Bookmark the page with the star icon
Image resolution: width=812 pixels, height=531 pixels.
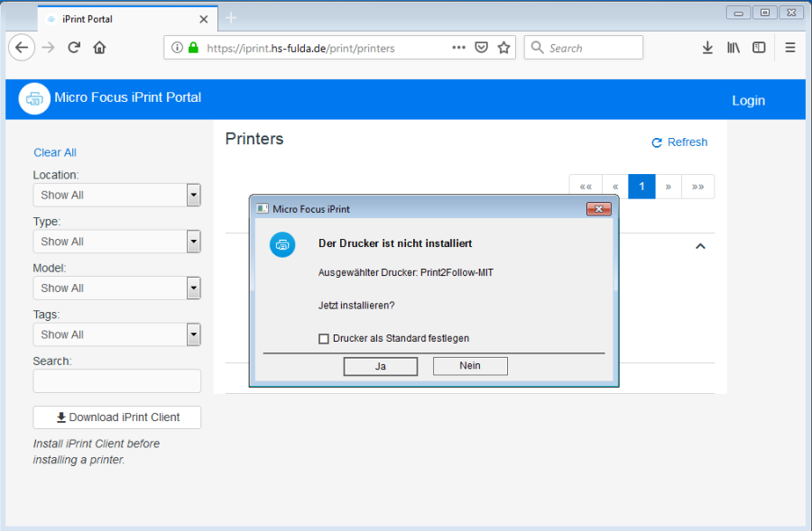[x=503, y=47]
